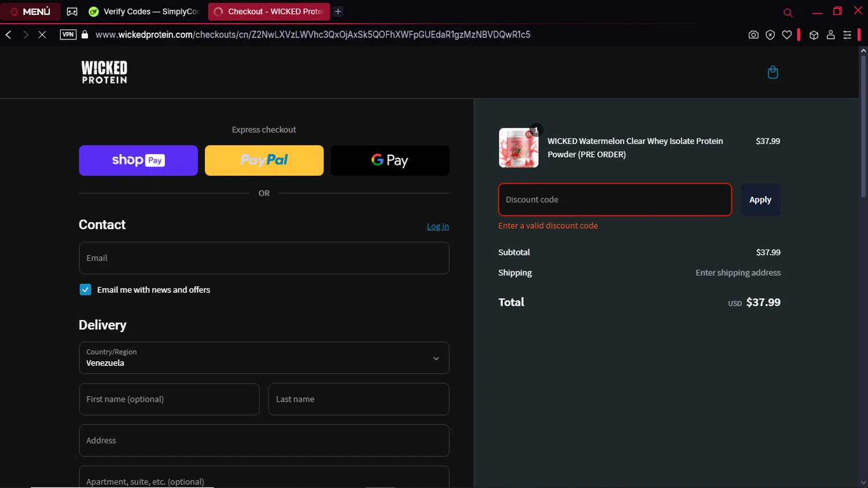This screenshot has height=488, width=868.
Task: Pay with Shop Pay
Action: [138, 160]
